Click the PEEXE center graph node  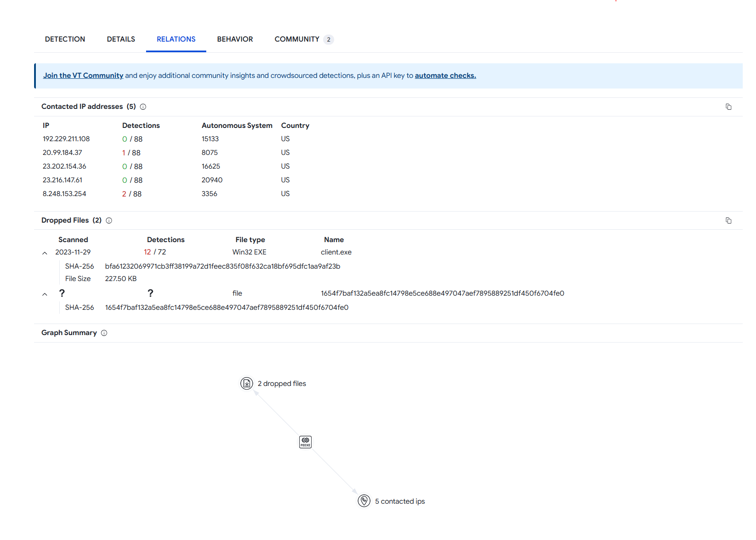point(305,442)
